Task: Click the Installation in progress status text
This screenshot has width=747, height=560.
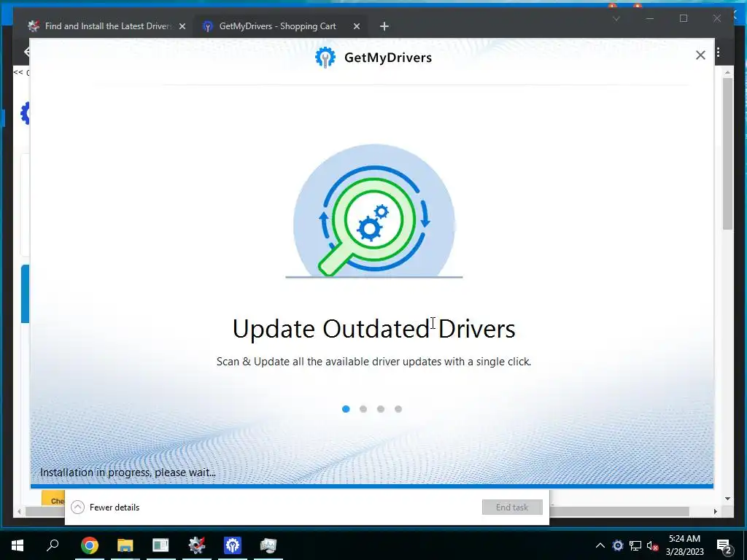Action: coord(128,472)
